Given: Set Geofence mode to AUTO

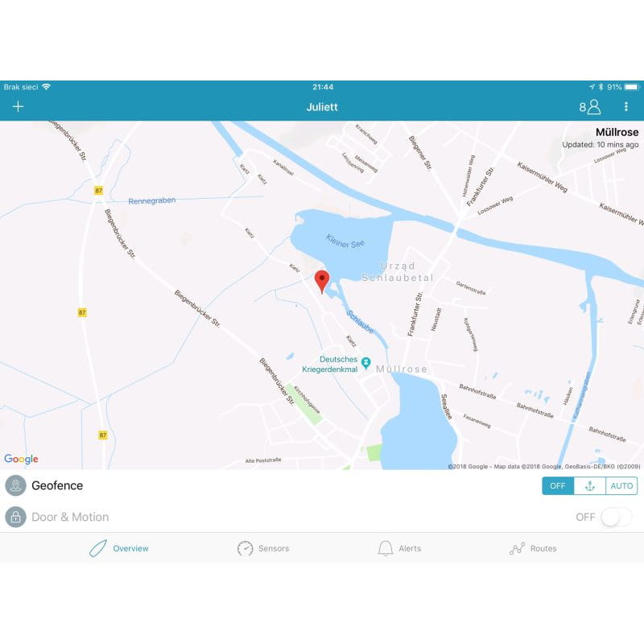Looking at the screenshot, I should click(x=621, y=485).
